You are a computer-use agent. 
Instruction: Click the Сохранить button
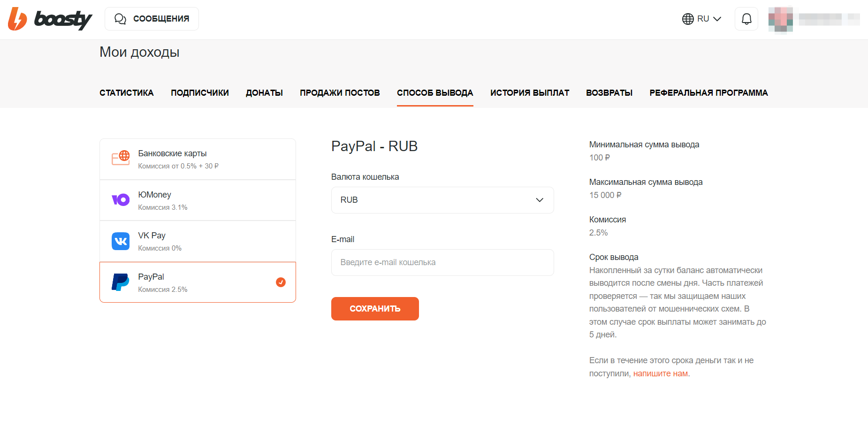click(x=375, y=309)
